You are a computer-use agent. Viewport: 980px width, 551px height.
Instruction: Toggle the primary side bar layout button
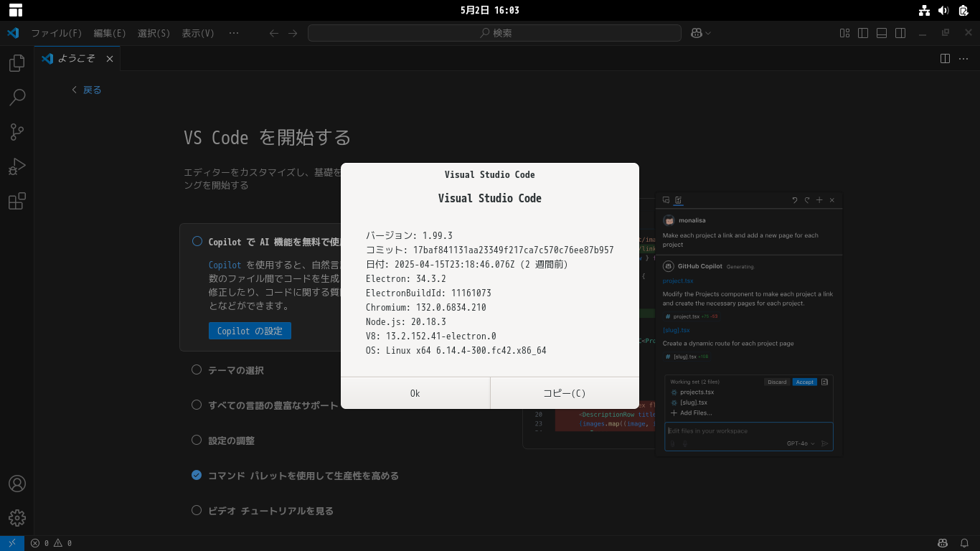863,33
